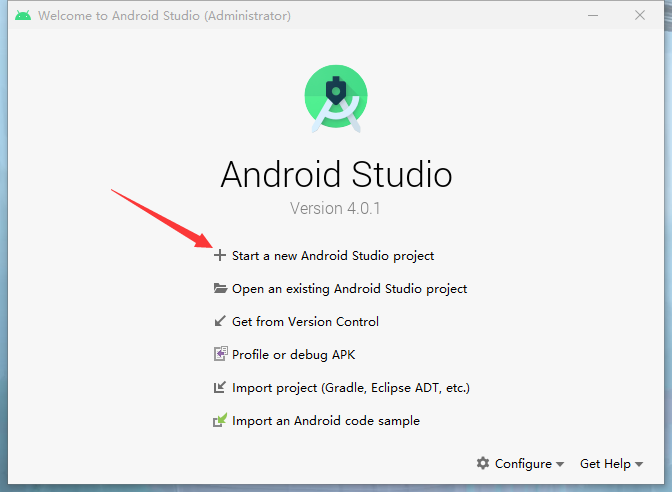The height and width of the screenshot is (492, 672).
Task: Expand the Get Help dropdown label
Action: 605,464
